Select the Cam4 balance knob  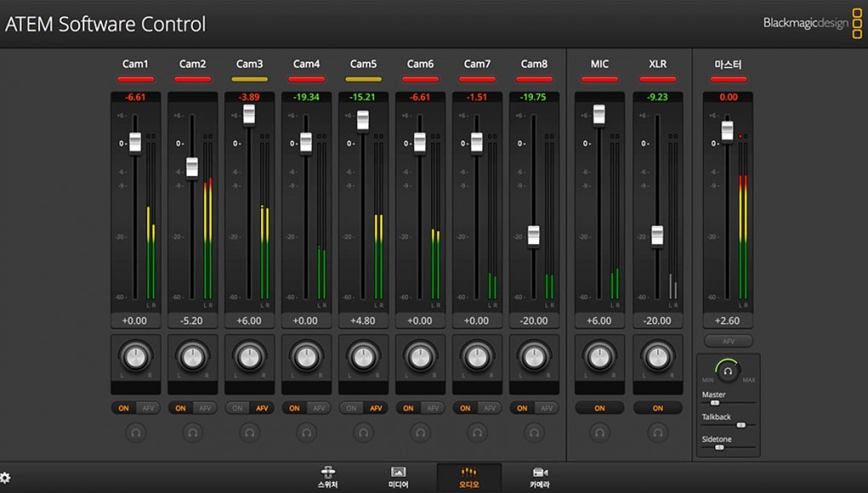[x=307, y=357]
